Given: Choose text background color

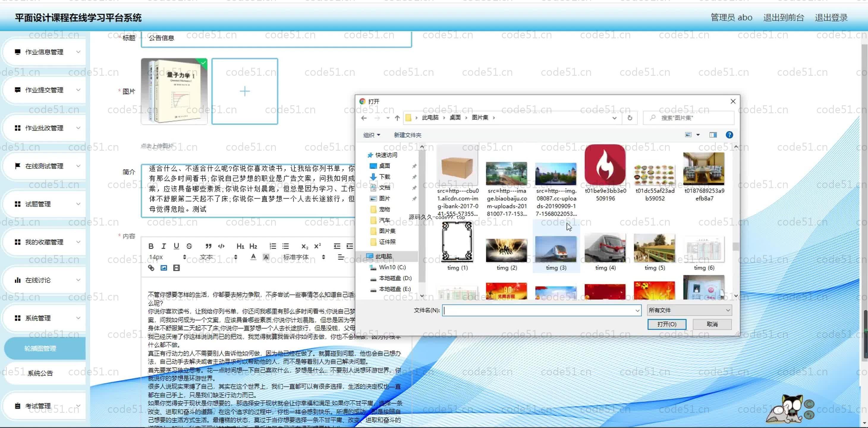Looking at the screenshot, I should 266,257.
